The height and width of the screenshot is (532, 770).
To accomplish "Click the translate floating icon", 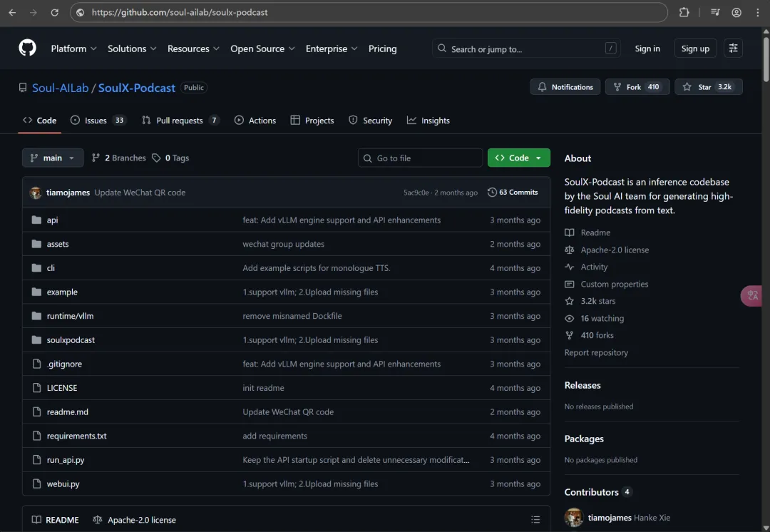I will (x=752, y=295).
